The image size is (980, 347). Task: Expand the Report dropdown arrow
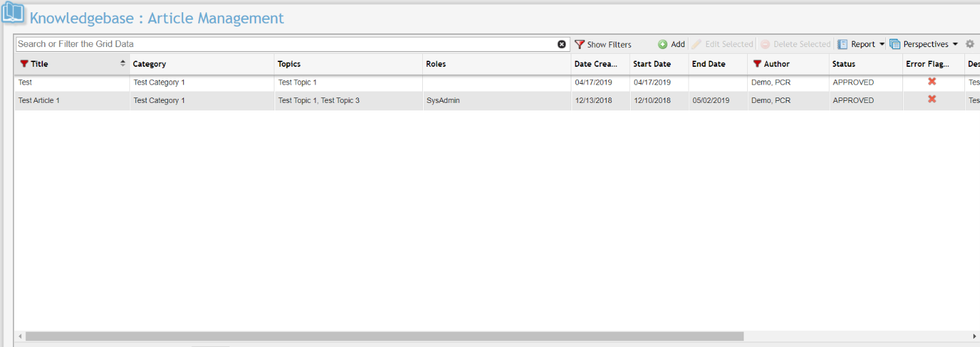[x=882, y=44]
